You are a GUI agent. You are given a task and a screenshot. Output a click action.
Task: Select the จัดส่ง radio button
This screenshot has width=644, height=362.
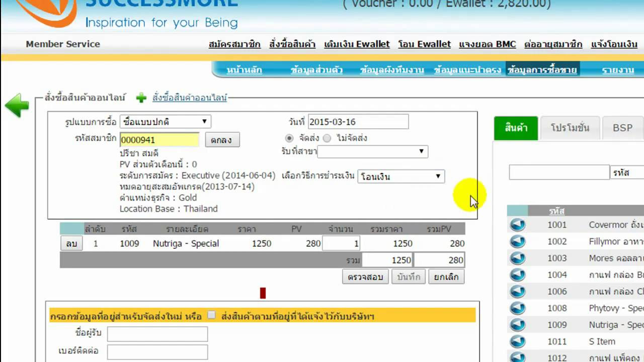click(x=289, y=138)
